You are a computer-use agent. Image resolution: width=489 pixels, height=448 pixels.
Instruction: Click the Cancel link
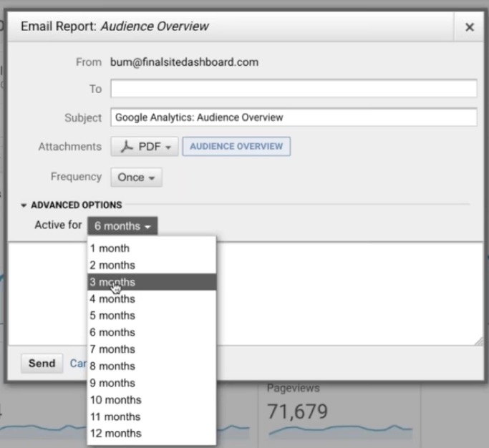coord(78,364)
